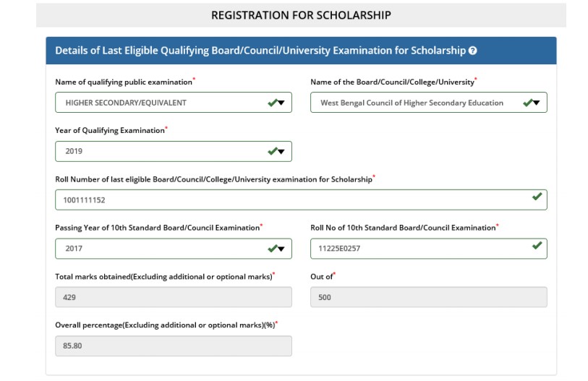
Task: Click the Details of Last Eligible Qualifying header
Action: coord(260,51)
